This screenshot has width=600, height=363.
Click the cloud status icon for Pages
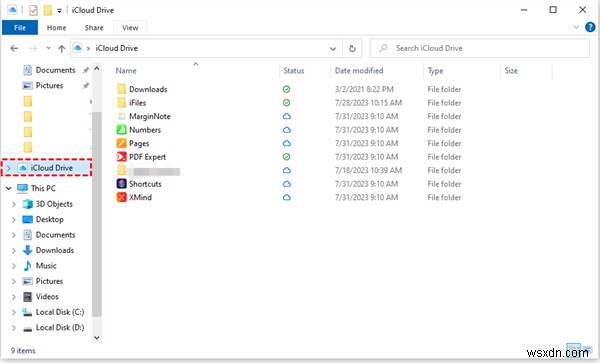tap(286, 143)
